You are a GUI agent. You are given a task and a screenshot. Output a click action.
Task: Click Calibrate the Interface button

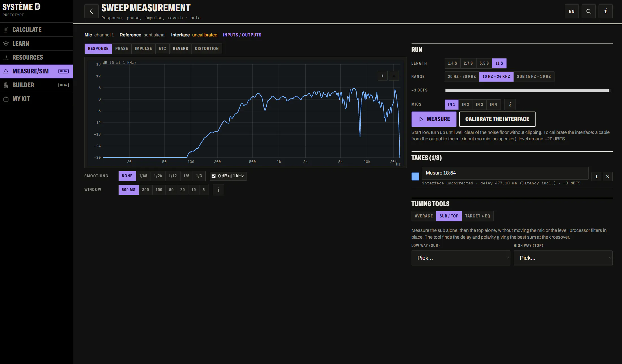(497, 119)
